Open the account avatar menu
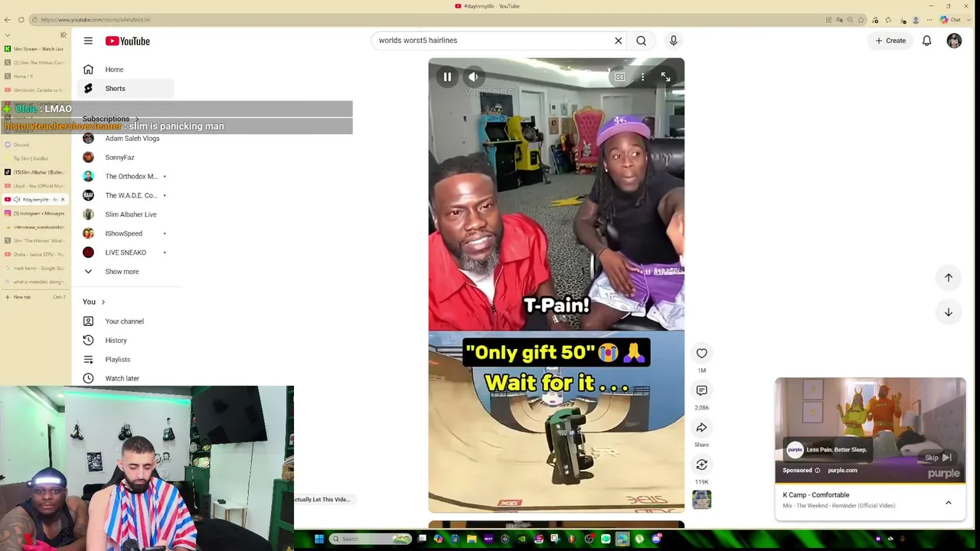Image resolution: width=980 pixels, height=551 pixels. click(x=954, y=41)
